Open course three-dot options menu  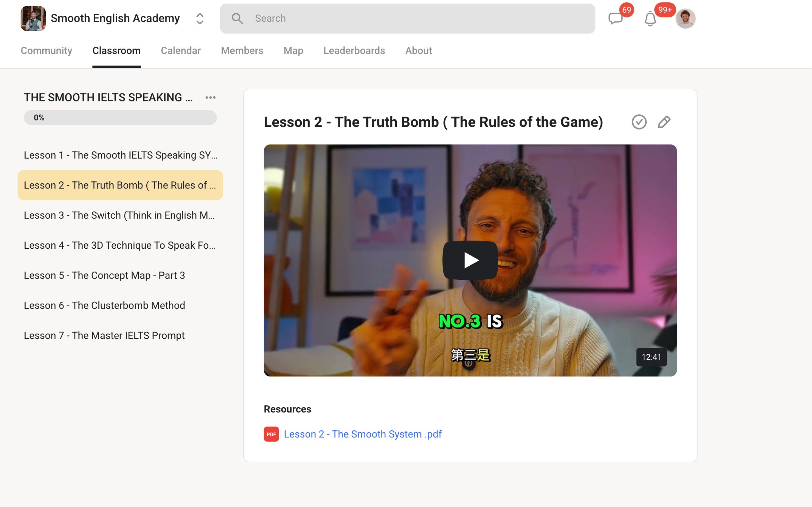210,97
